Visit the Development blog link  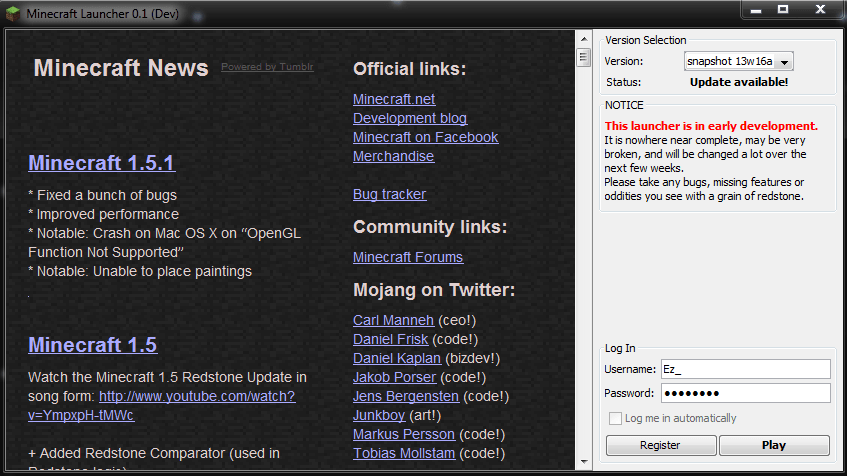(410, 118)
